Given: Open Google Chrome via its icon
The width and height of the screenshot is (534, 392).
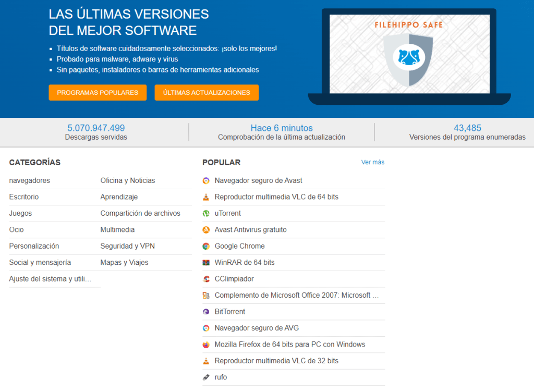Looking at the screenshot, I should click(x=207, y=246).
